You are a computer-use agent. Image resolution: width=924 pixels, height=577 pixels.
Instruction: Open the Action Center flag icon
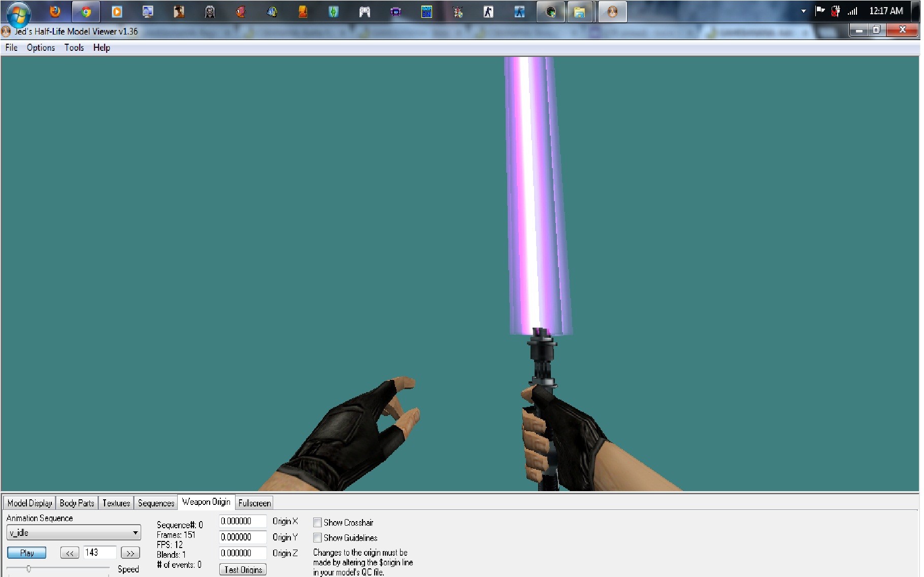(x=819, y=11)
